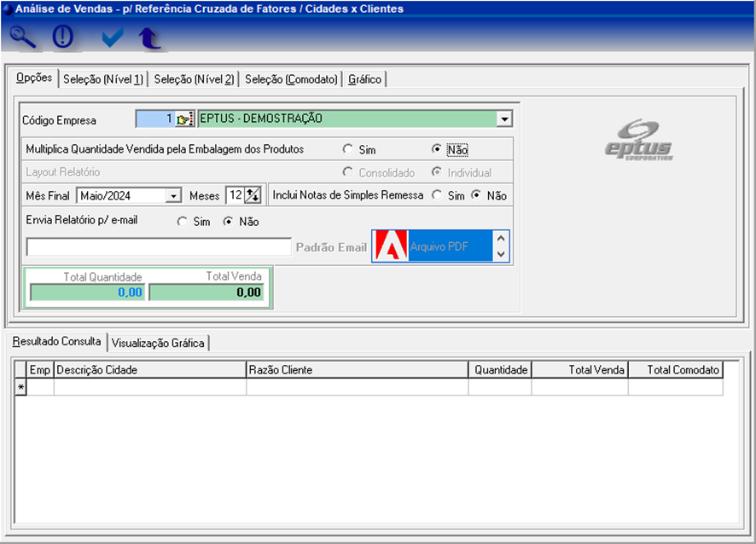
Task: Select Sim for Multiplica Quantidade Vendida
Action: coord(348,149)
